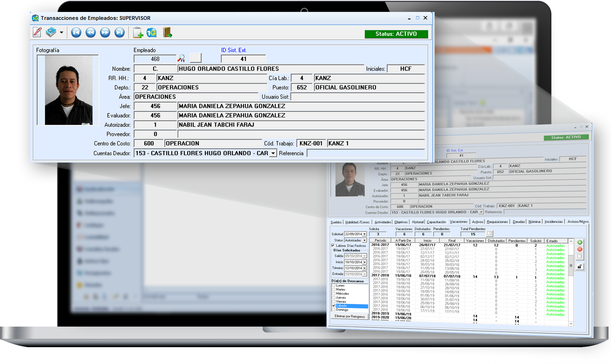Open the Entrada date dropdown
This screenshot has height=364, width=611.
364,274
